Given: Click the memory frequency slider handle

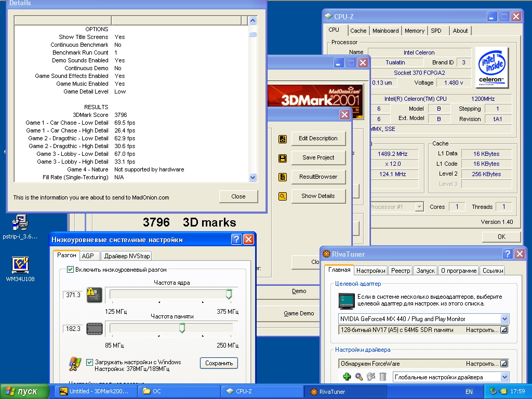Looking at the screenshot, I should click(182, 328).
